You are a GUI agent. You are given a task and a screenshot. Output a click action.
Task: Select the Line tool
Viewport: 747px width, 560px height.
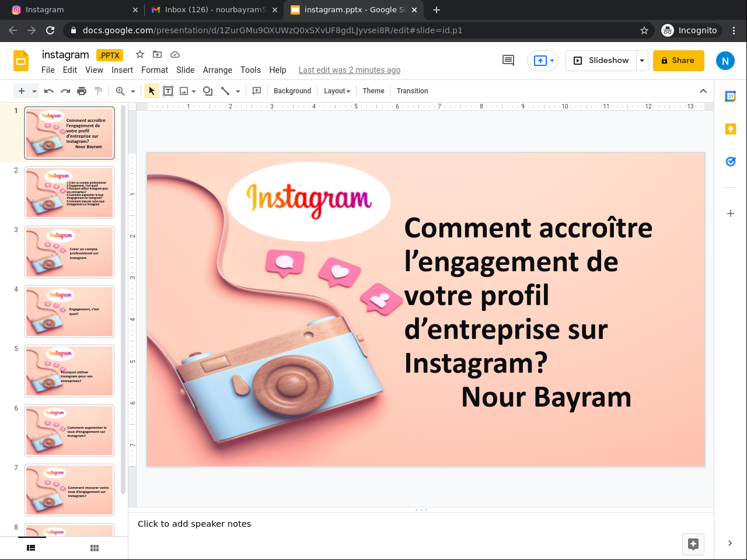click(x=225, y=91)
